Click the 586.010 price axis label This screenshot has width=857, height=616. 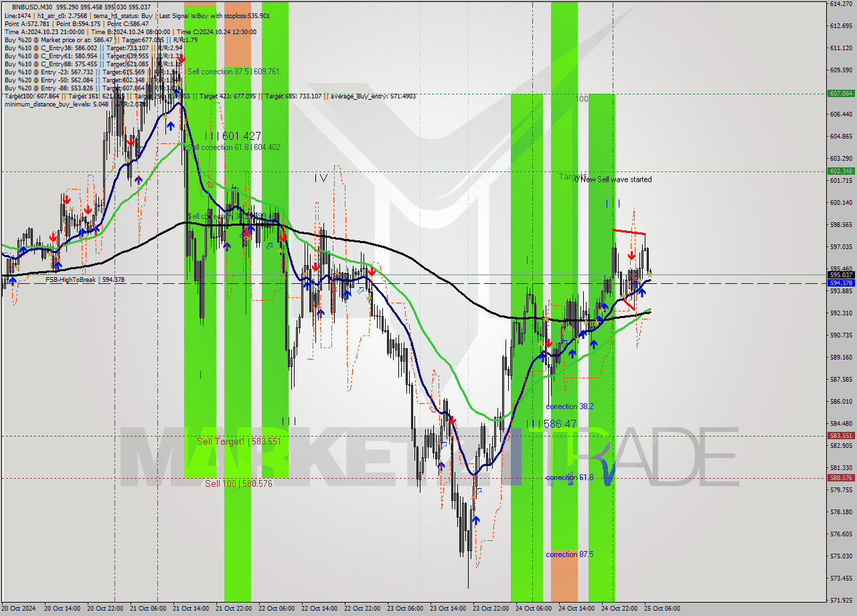pyautogui.click(x=840, y=402)
